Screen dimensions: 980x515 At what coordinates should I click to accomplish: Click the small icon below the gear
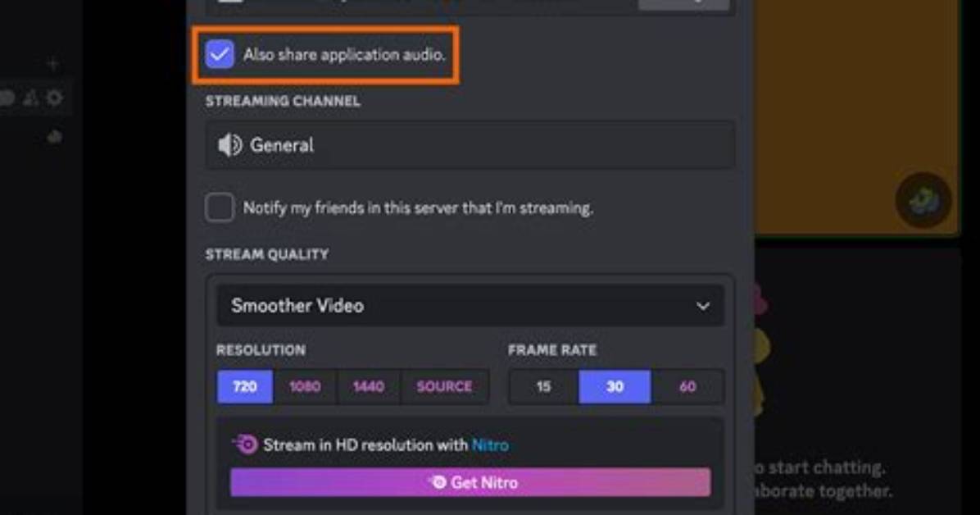[54, 136]
